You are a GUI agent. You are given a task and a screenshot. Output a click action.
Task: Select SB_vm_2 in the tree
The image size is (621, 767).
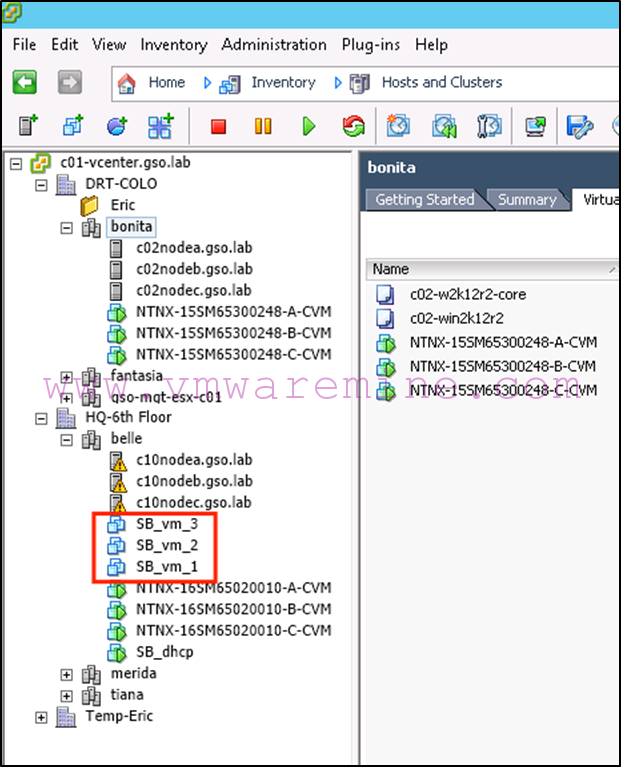(167, 545)
